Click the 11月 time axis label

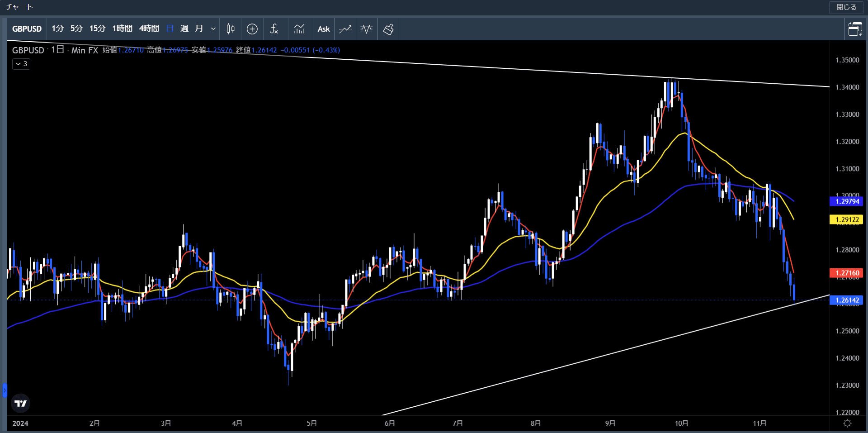(x=759, y=423)
